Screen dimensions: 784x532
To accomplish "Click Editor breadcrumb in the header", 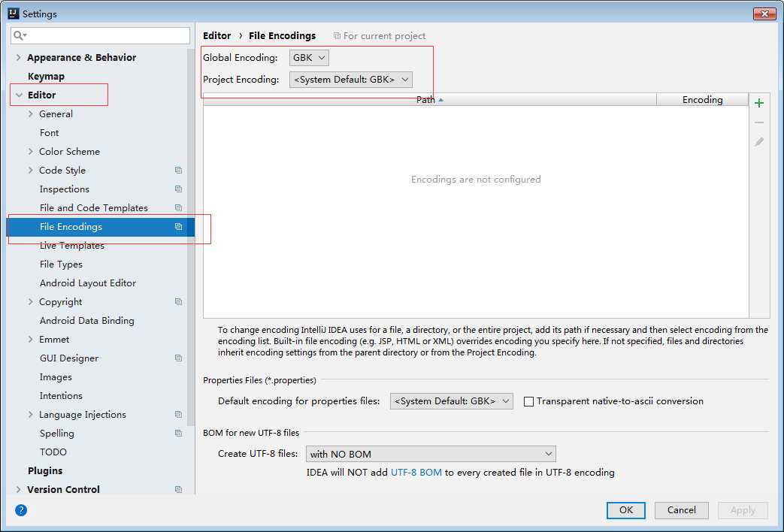I will [x=217, y=35].
